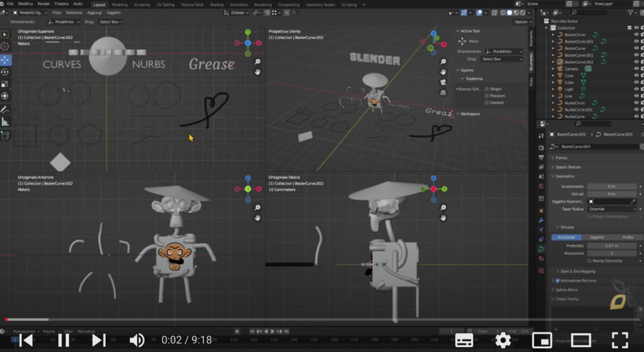Pause the video playback
The image size is (644, 352).
click(x=64, y=340)
